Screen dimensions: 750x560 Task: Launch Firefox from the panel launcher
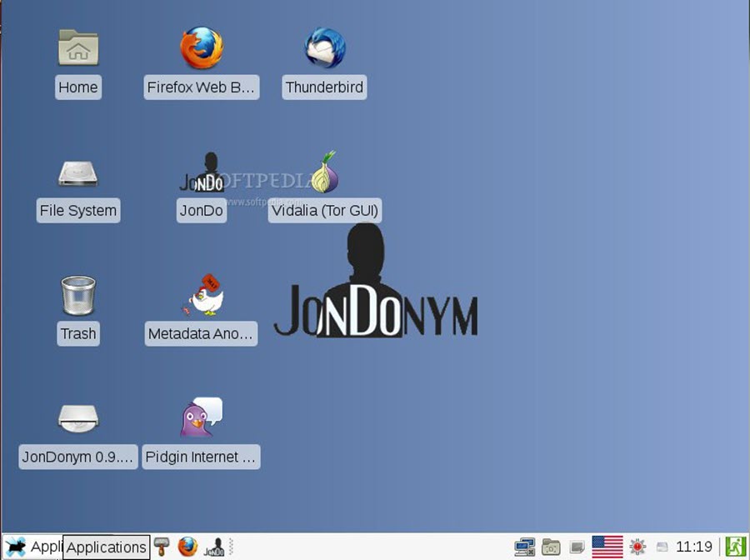coord(187,547)
